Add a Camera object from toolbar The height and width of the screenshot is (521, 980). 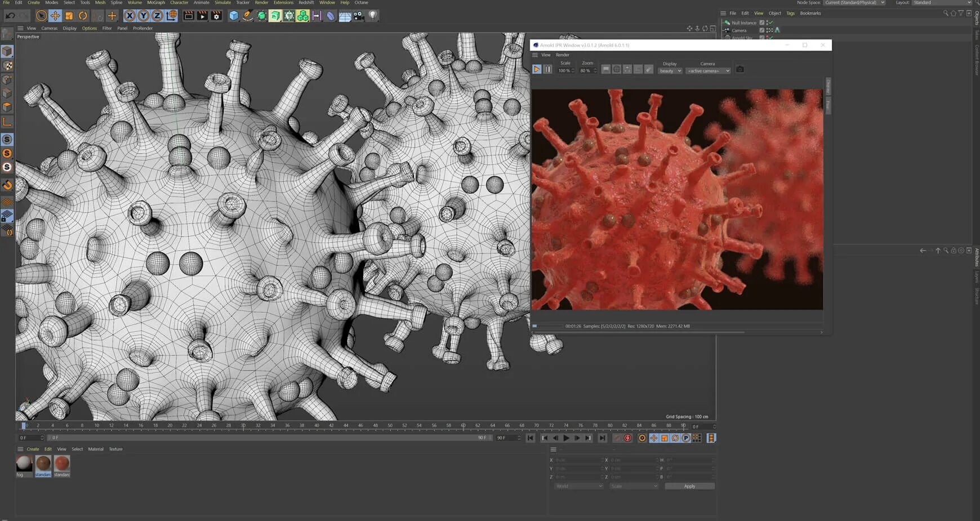tap(359, 16)
